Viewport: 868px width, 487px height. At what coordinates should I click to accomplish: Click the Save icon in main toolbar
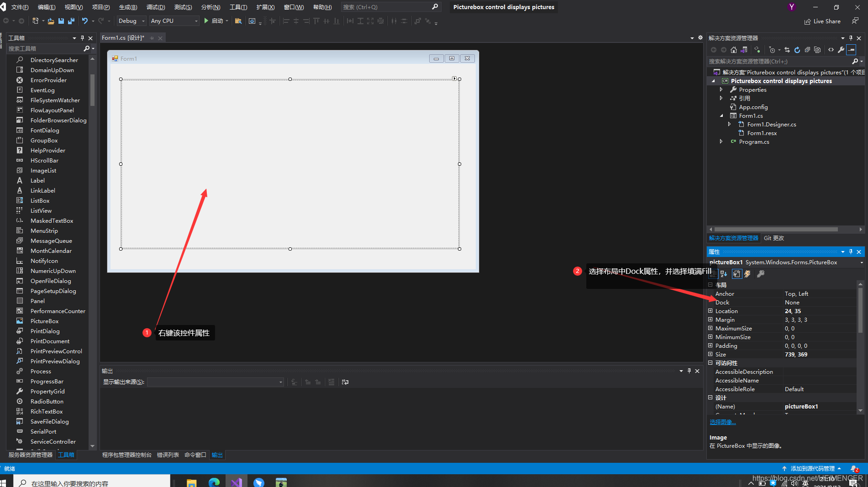pyautogui.click(x=61, y=21)
